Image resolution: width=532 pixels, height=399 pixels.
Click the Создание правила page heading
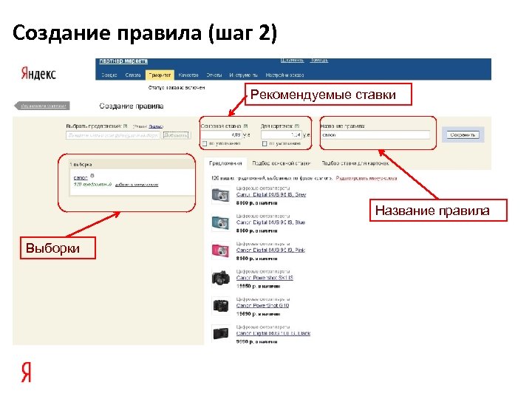tap(132, 106)
